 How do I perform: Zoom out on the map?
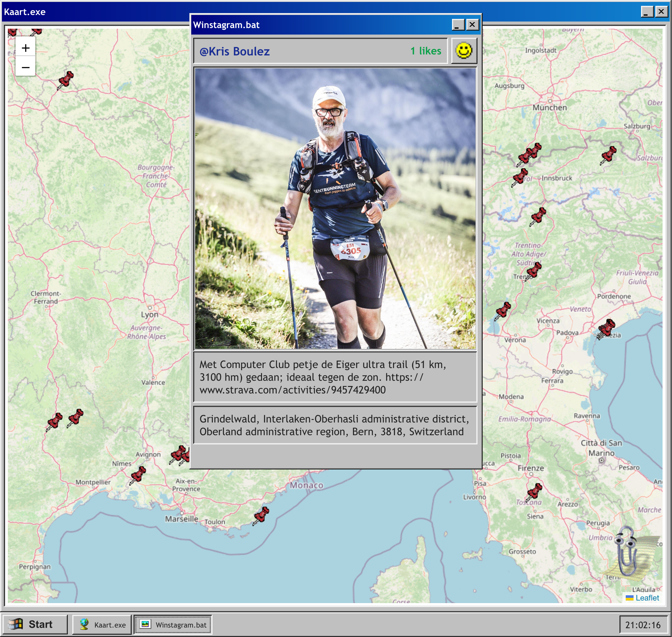point(25,67)
